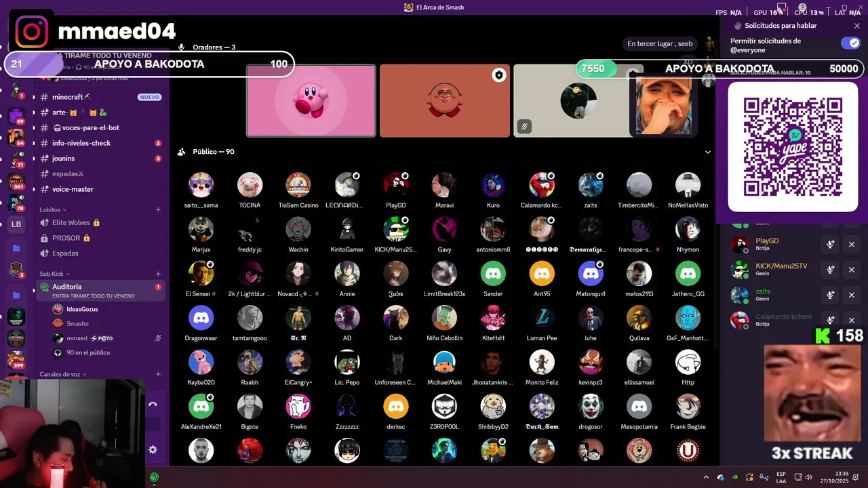Join the locked PROSOR voice channel

(x=100, y=238)
